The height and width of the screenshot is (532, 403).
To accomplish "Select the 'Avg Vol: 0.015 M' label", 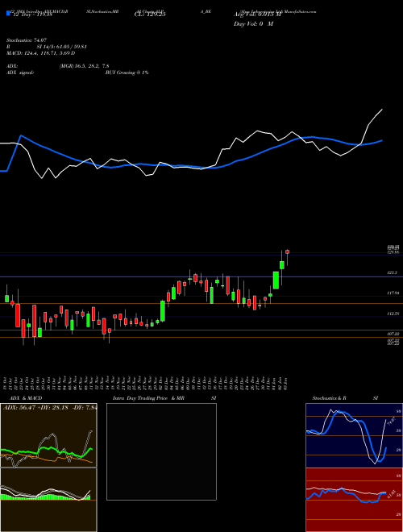I will coord(257,15).
